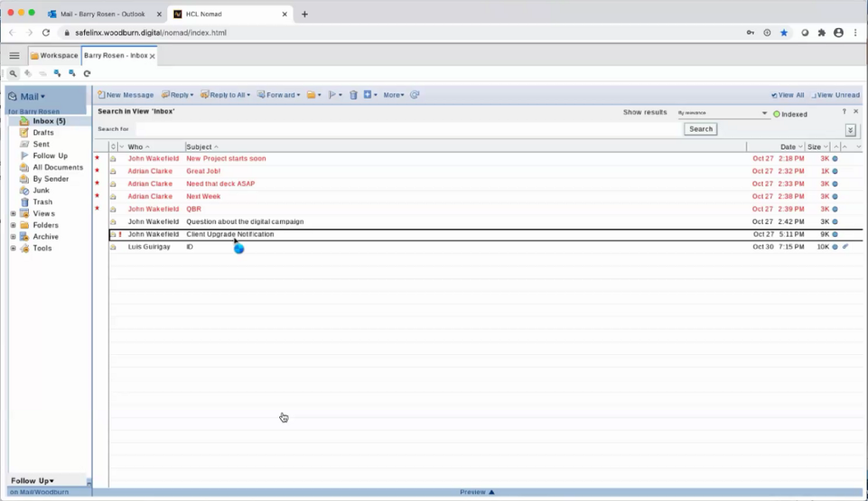
Task: Open the Junk folder in the sidebar
Action: click(x=41, y=190)
